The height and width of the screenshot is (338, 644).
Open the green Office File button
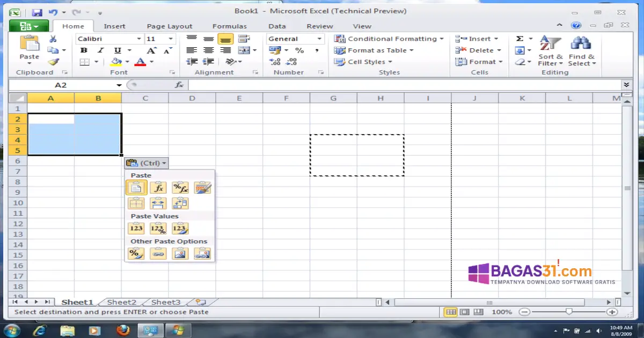(x=29, y=26)
